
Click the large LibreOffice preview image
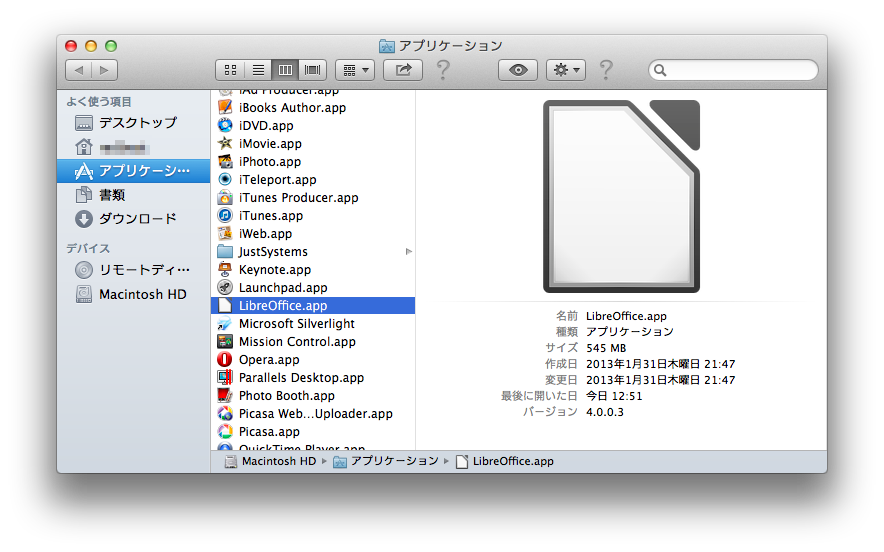click(621, 196)
